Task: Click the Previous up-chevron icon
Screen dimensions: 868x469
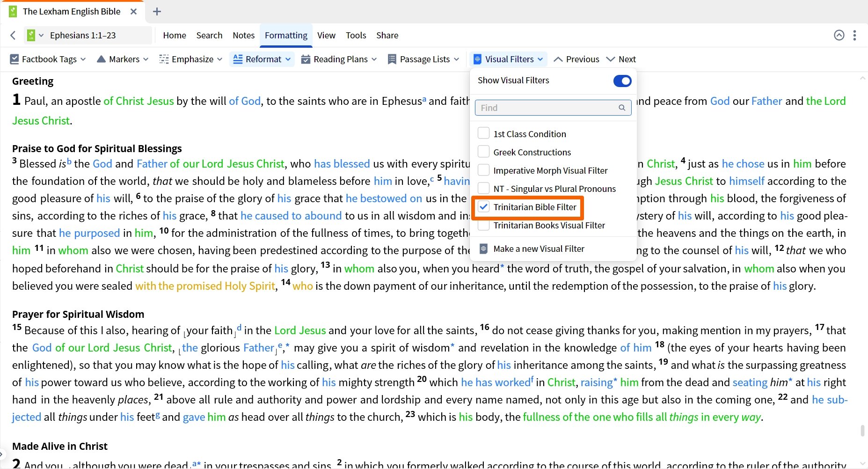Action: click(558, 59)
